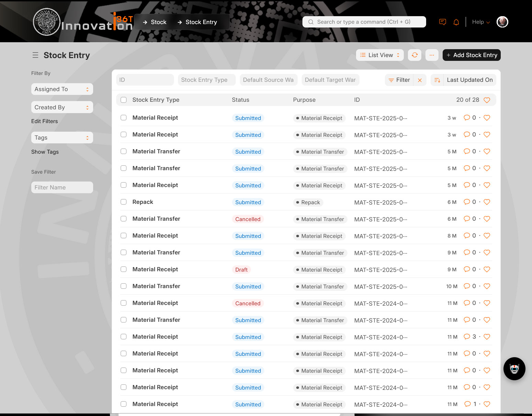532x416 pixels.
Task: Toggle sort direction icon beside Last Updated On
Action: (x=437, y=80)
